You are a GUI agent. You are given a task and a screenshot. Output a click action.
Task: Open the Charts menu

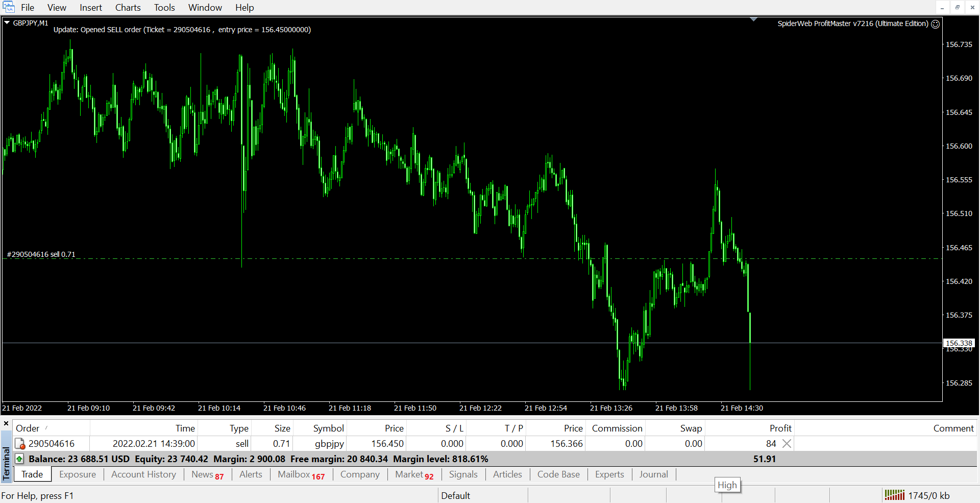point(128,8)
